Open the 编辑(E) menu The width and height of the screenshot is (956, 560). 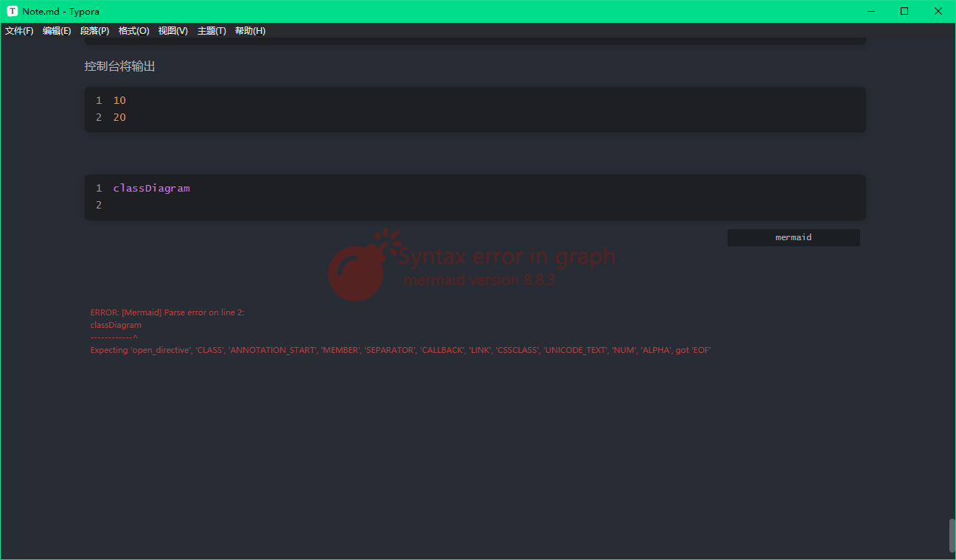(x=57, y=31)
